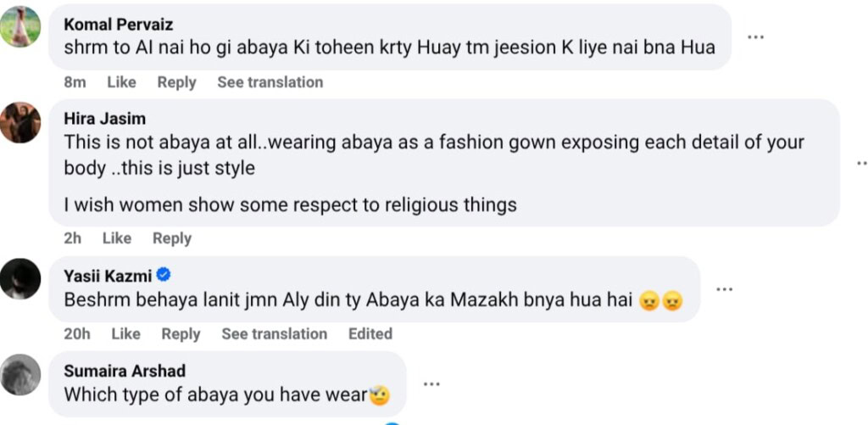Open Sumaira Arshad's profile avatar

pyautogui.click(x=20, y=374)
